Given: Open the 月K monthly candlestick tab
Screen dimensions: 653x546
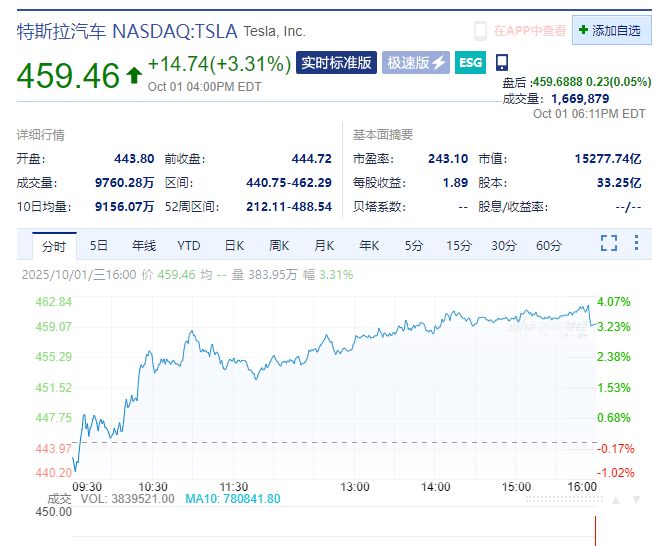Looking at the screenshot, I should pyautogui.click(x=324, y=246).
